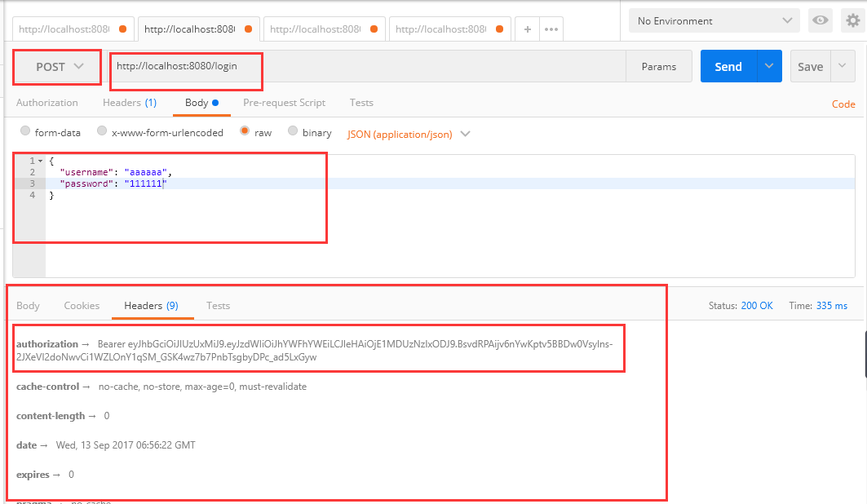Select the form-data body option
Viewport: 867px width, 504px height.
(x=25, y=131)
